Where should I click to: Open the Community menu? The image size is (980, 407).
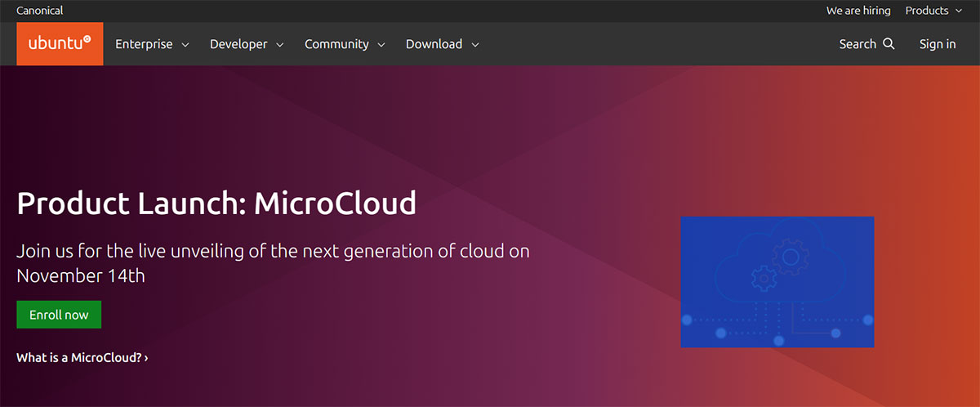pos(344,44)
